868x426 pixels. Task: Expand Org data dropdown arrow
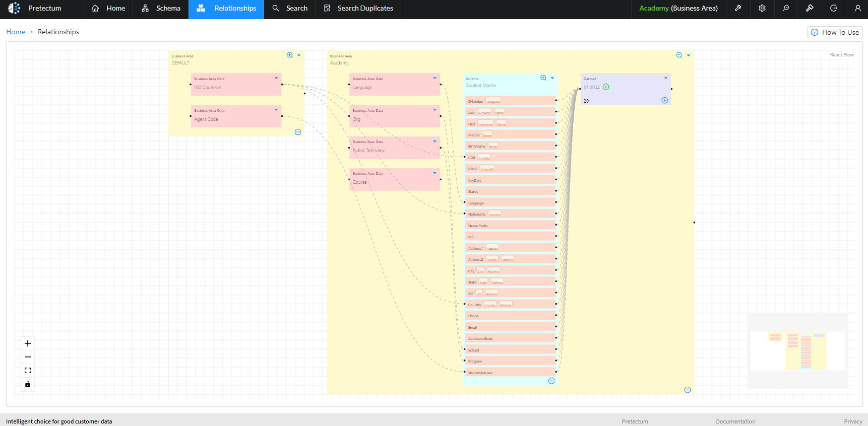coord(435,110)
